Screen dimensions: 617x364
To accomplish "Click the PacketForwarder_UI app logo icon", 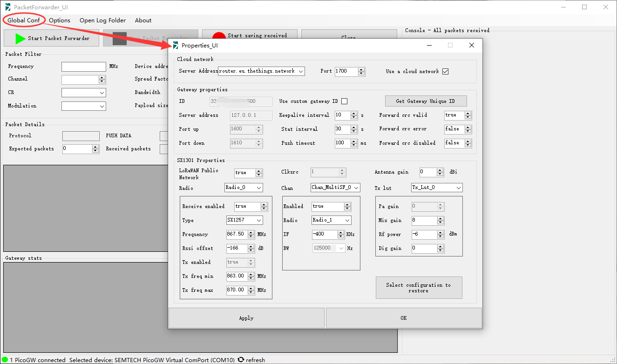I will (7, 7).
